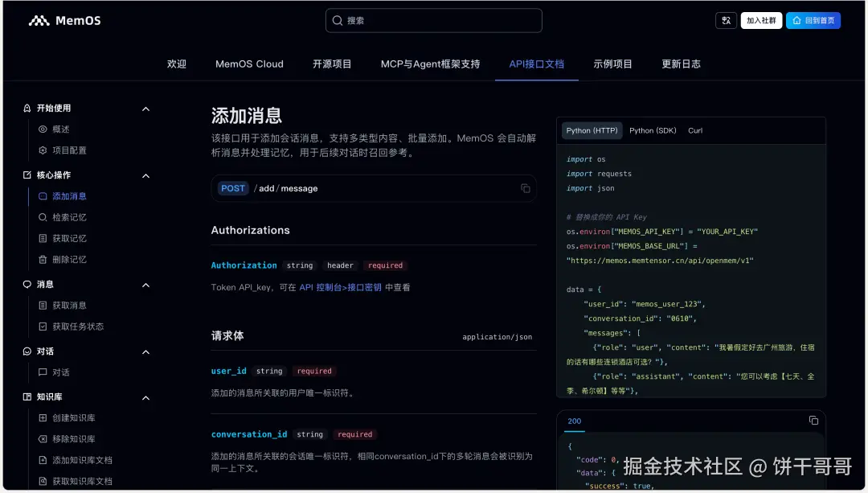Open 概述 in the sidebar
Viewport: 868px width, 493px height.
point(61,129)
